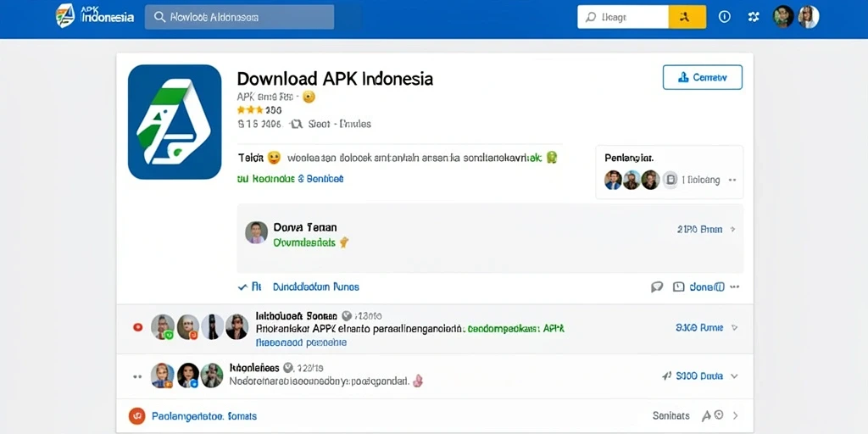Click the "9300 Rume" value
The height and width of the screenshot is (434, 868).
699,328
